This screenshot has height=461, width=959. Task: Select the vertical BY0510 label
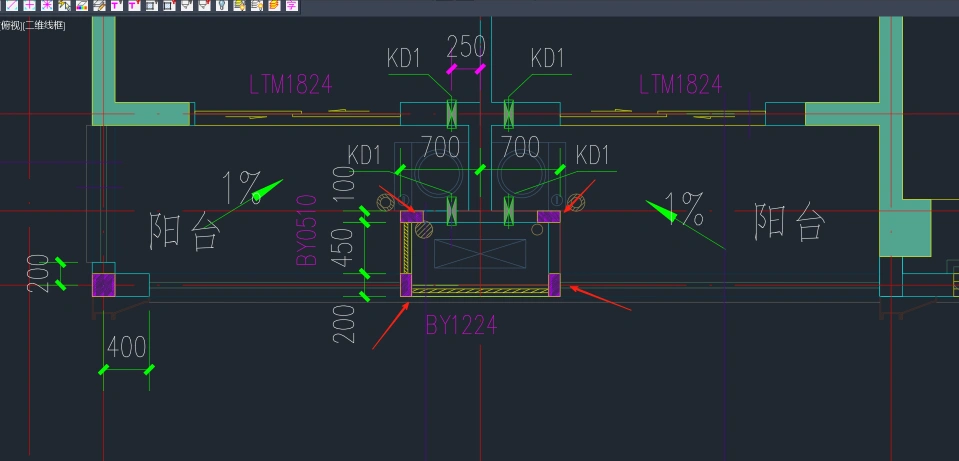pos(305,231)
